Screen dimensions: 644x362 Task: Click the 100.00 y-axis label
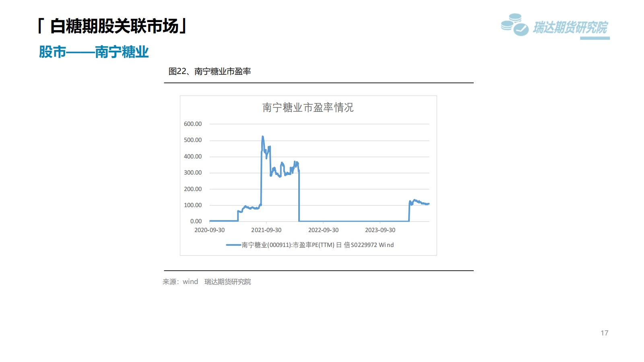193,205
